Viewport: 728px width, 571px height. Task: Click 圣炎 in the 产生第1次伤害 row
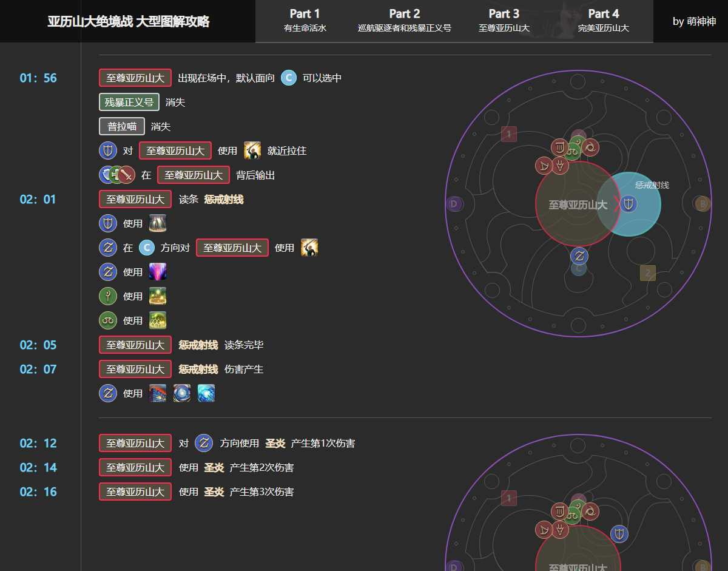[x=275, y=443]
